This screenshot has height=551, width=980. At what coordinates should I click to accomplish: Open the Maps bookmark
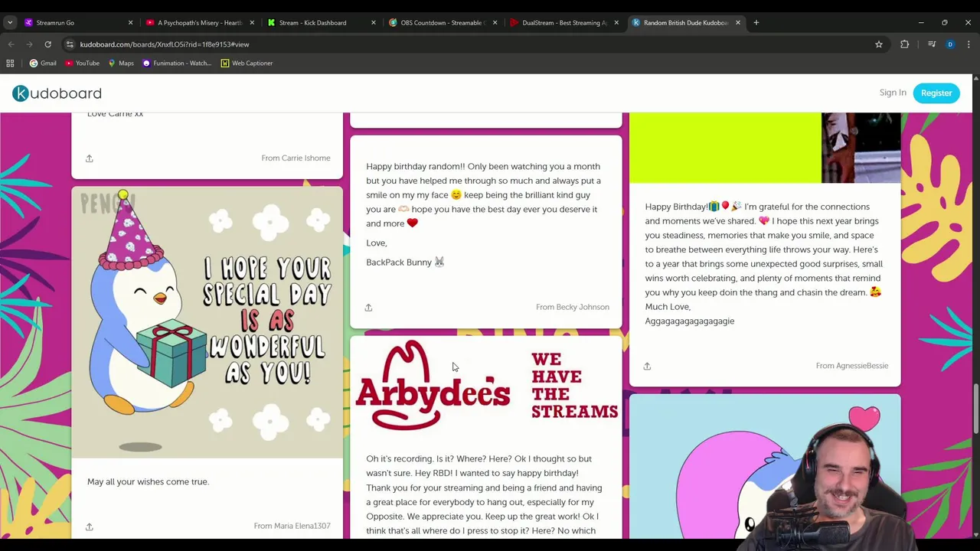(121, 63)
